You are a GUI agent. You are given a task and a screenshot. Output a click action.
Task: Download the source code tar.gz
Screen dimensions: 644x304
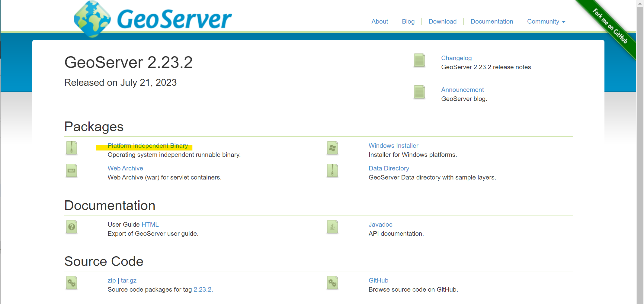click(129, 280)
